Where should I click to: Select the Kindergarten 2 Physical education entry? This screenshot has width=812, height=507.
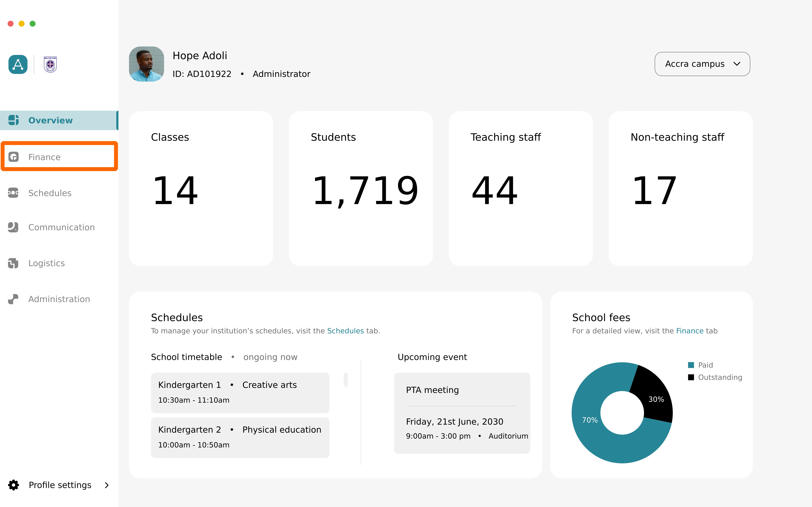pyautogui.click(x=240, y=438)
